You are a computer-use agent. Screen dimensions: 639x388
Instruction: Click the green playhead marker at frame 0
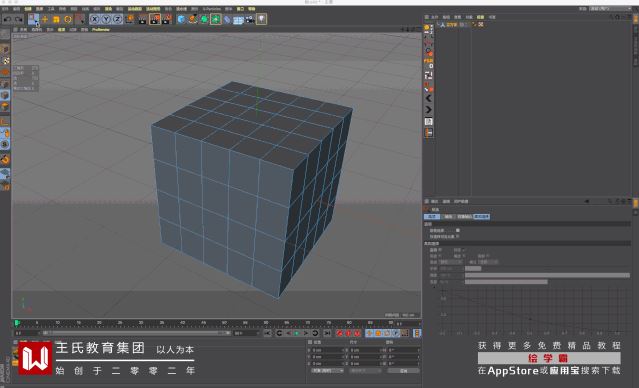tap(17, 323)
